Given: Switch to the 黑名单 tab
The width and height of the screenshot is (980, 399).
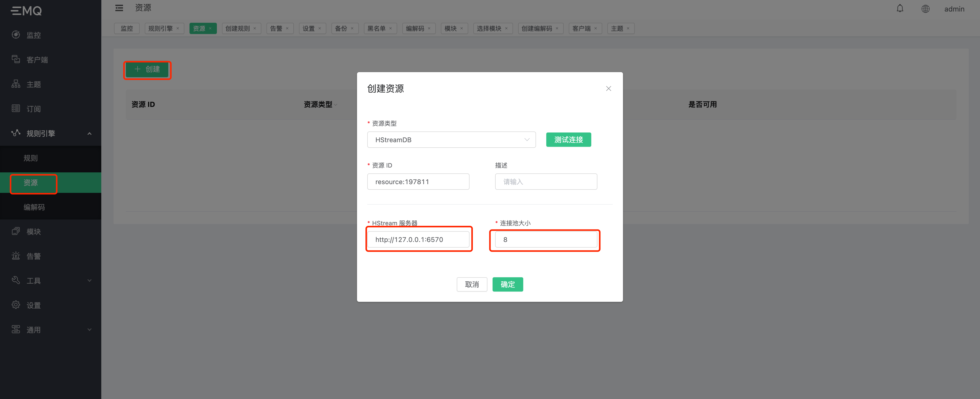Looking at the screenshot, I should (376, 29).
